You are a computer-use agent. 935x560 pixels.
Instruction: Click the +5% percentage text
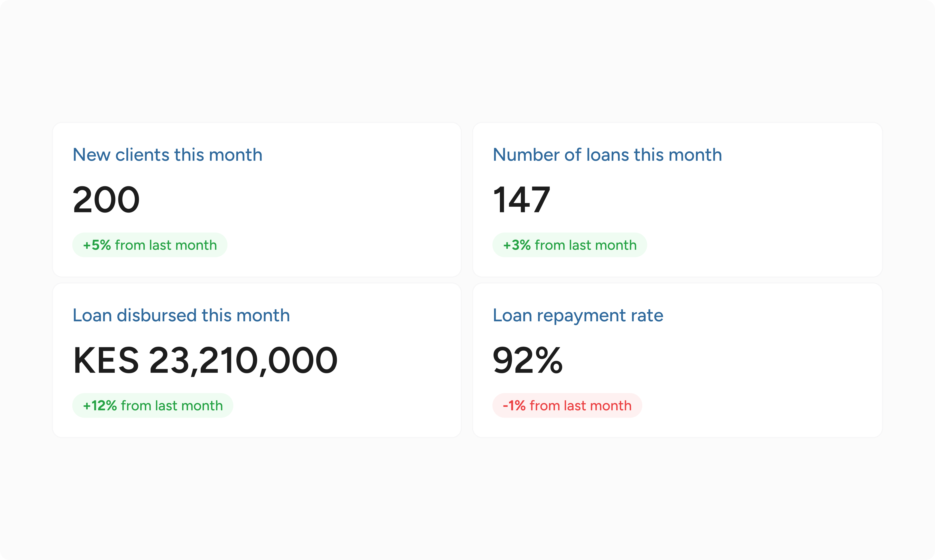click(x=97, y=245)
